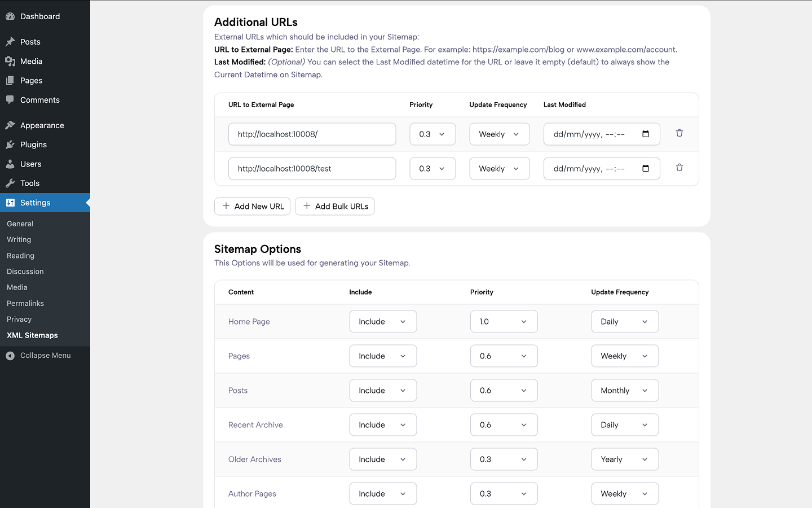The width and height of the screenshot is (812, 508).
Task: Open Comments via the speech bubble icon
Action: [x=10, y=100]
